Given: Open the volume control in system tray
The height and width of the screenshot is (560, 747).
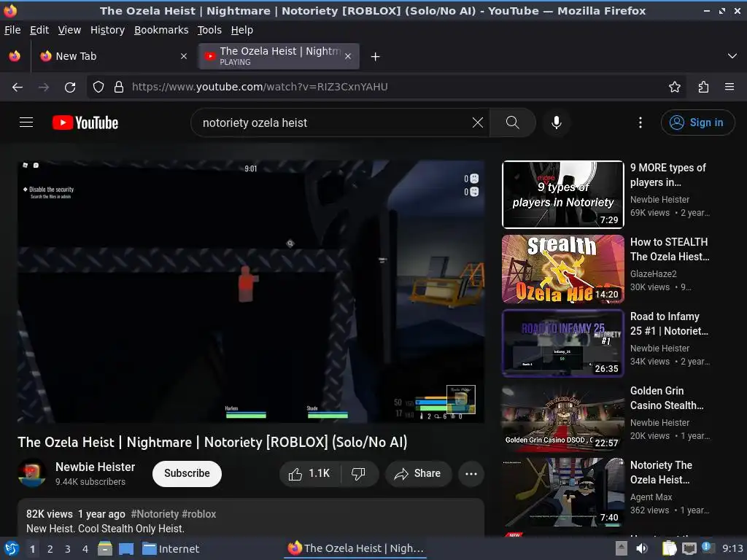Looking at the screenshot, I should click(x=642, y=548).
